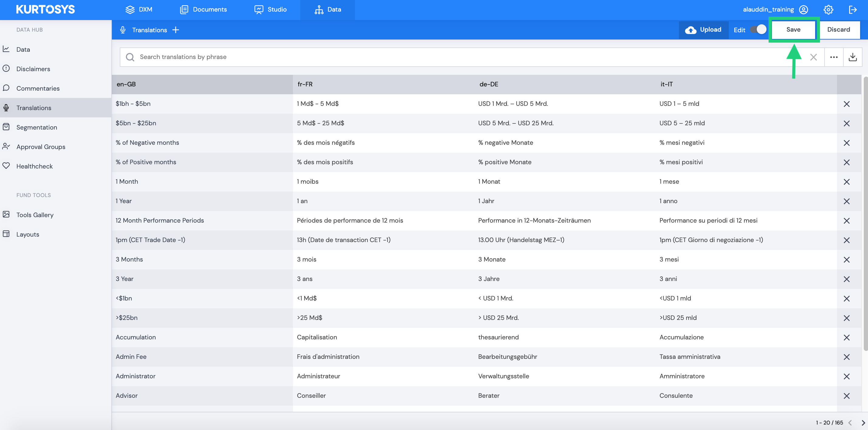Screen dimensions: 868x430
Task: Delete the 1 Month row
Action: coord(846,182)
